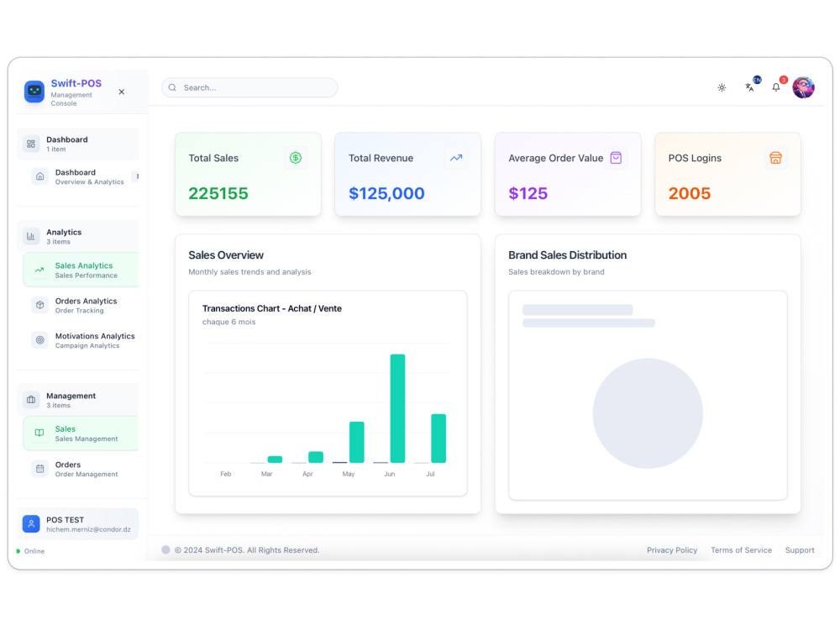Close the sidebar with the X button
This screenshot has height=630, width=840.
point(122,92)
